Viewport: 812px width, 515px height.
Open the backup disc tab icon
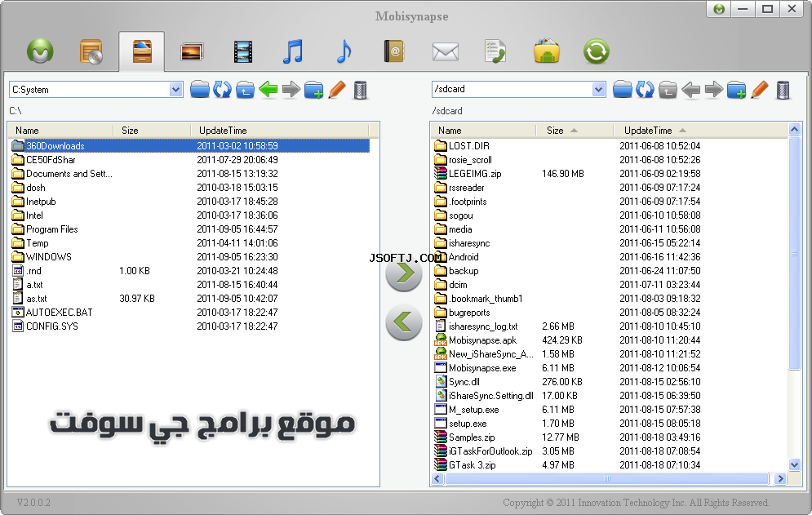[91, 51]
